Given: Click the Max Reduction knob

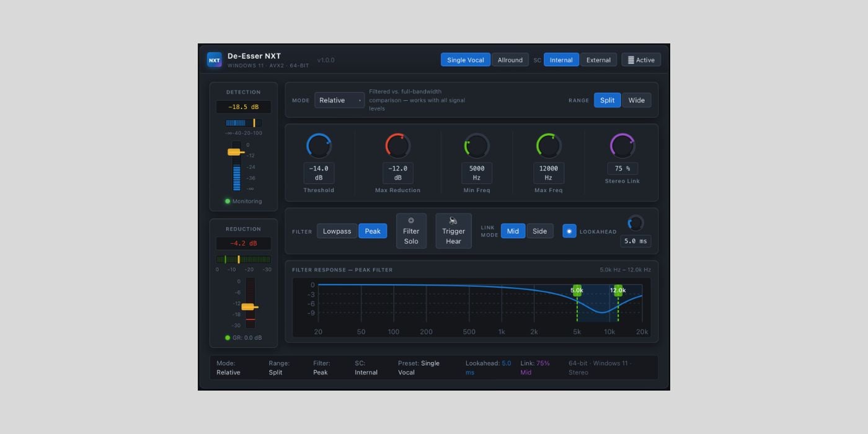Looking at the screenshot, I should [x=397, y=146].
